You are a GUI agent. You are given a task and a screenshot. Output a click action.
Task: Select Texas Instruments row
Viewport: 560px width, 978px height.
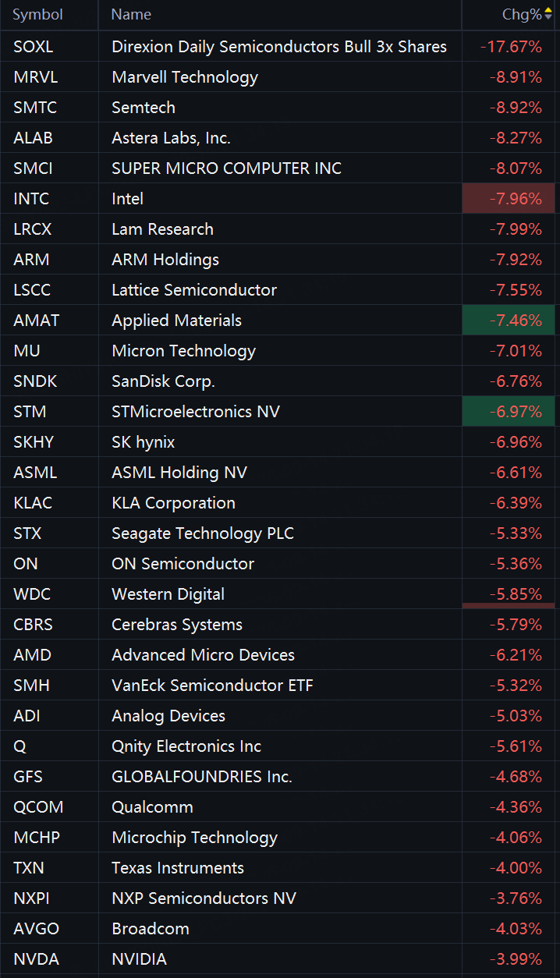[280, 868]
